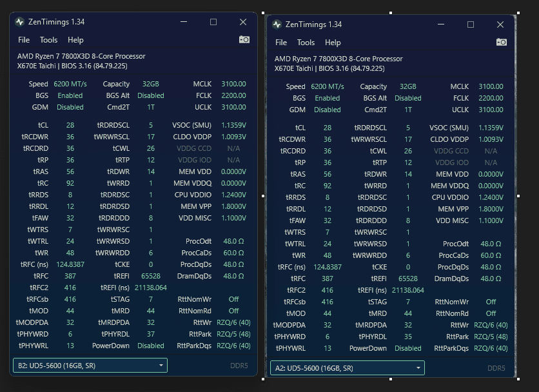Click the Capacity 32GB value in right window
539x392 pixels.
(407, 86)
